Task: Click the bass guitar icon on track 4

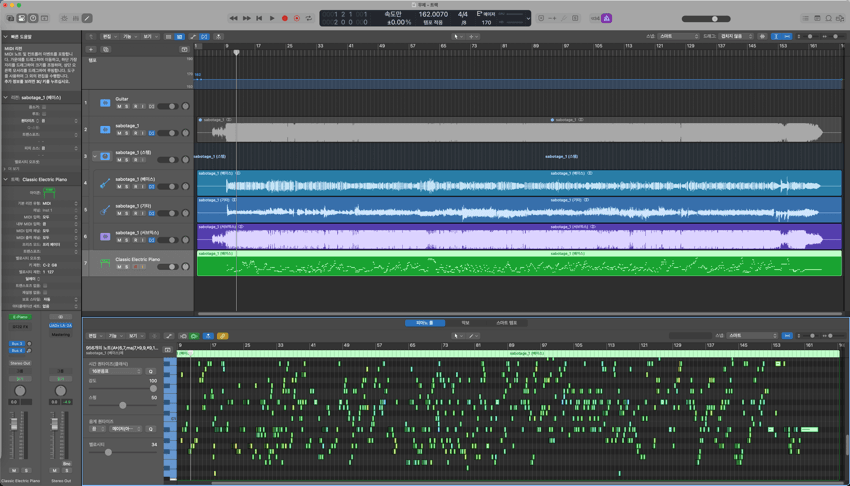Action: coord(104,183)
